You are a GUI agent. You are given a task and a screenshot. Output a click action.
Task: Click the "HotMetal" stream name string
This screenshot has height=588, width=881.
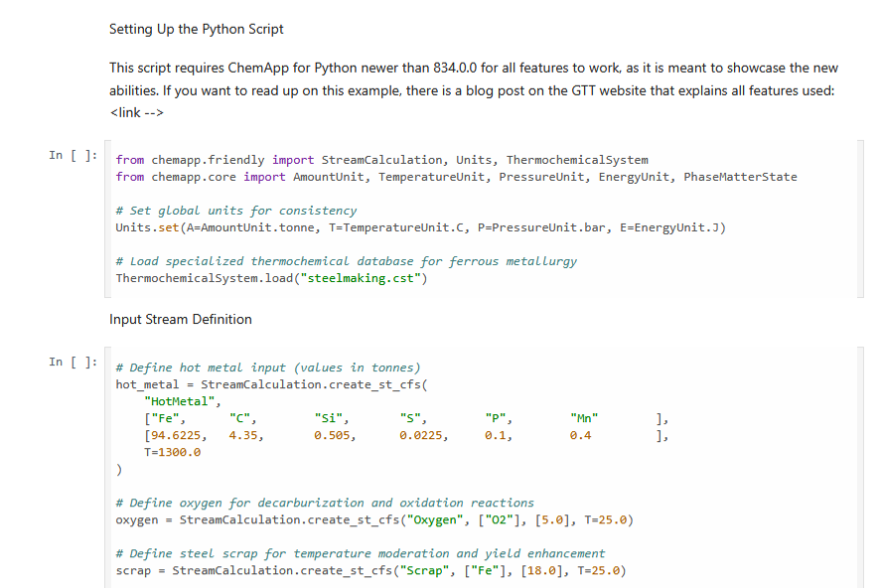(x=179, y=401)
